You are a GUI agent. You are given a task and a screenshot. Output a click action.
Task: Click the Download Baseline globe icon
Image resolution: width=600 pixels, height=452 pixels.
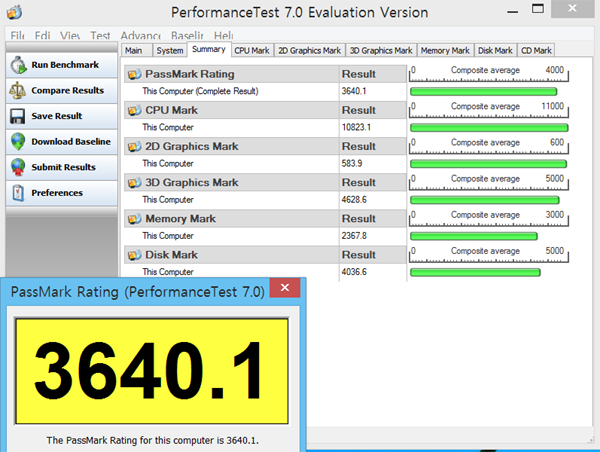[18, 142]
